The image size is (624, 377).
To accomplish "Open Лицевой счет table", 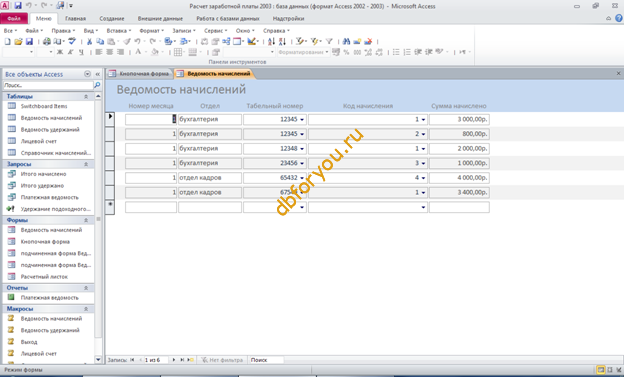I will click(39, 141).
